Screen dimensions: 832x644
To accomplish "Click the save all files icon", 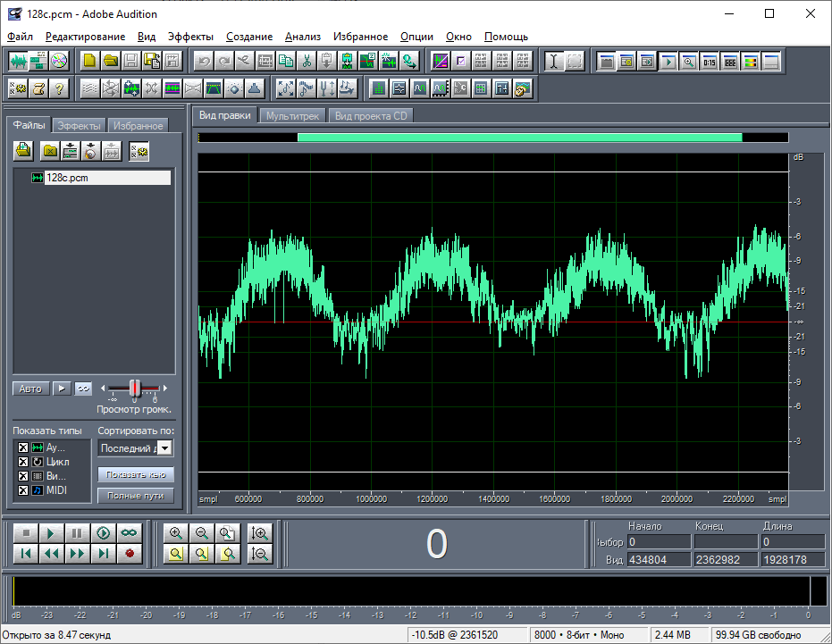I will [152, 61].
